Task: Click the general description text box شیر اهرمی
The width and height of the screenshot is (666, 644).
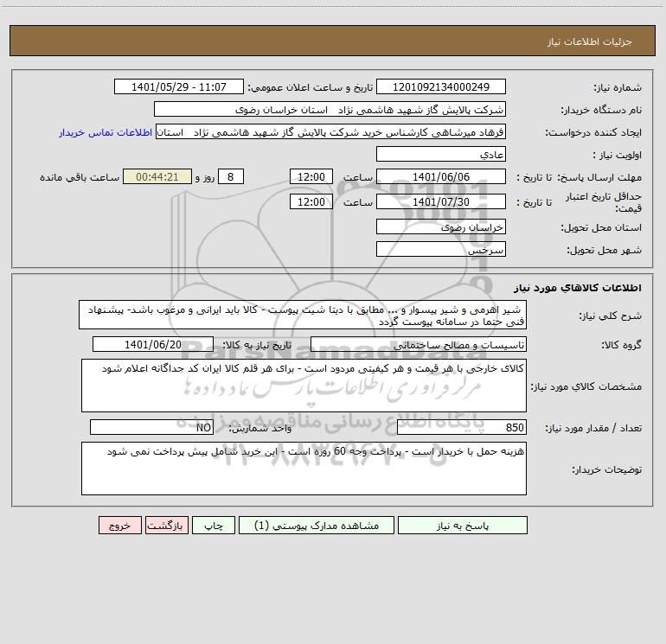Action: point(303,315)
